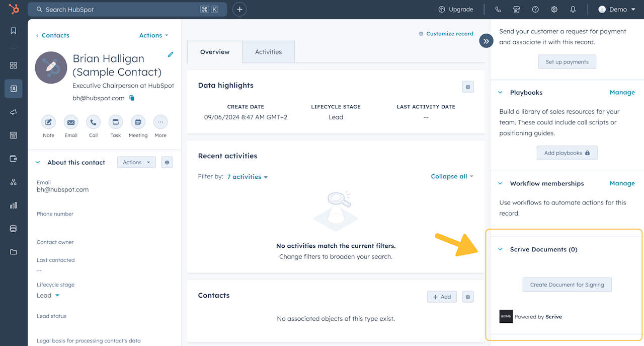Open the Lifecycle stage Lead dropdown
Image resolution: width=644 pixels, height=346 pixels.
point(48,296)
